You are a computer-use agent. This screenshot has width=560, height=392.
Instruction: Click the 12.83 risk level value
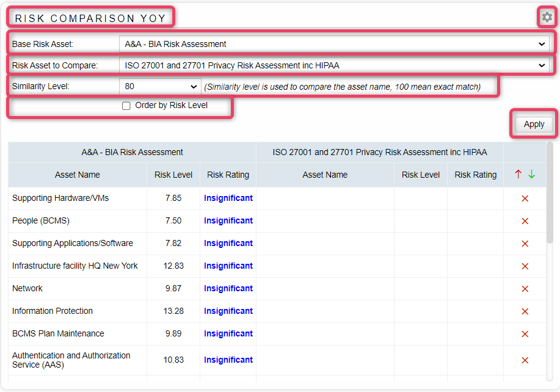click(x=173, y=266)
